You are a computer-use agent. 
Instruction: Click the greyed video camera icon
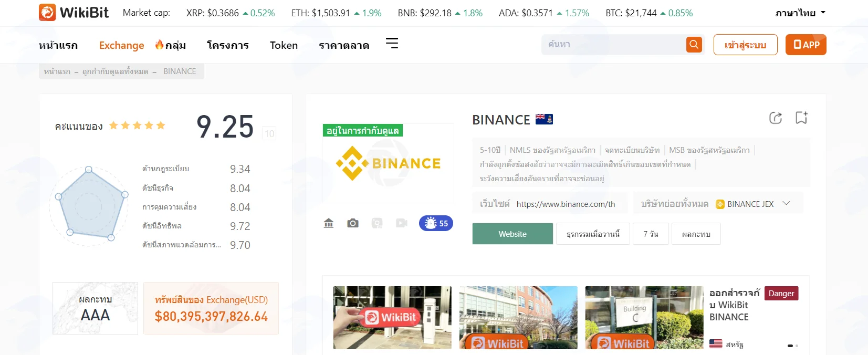tap(402, 223)
